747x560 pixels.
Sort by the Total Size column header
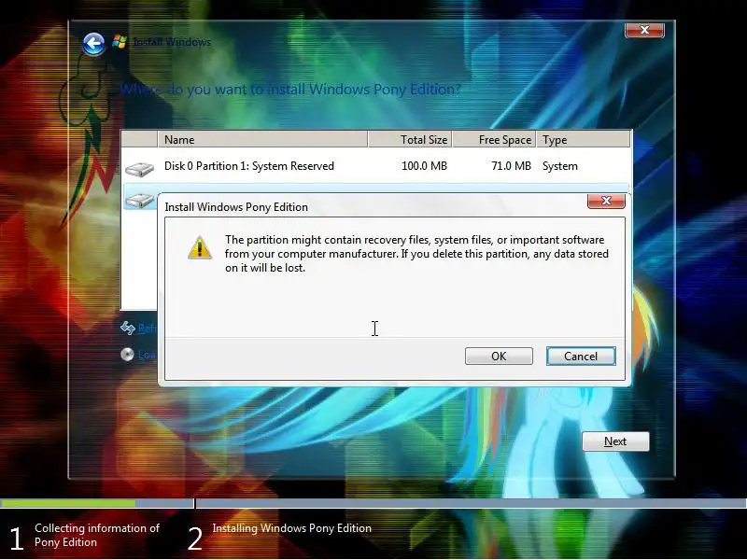tap(410, 139)
